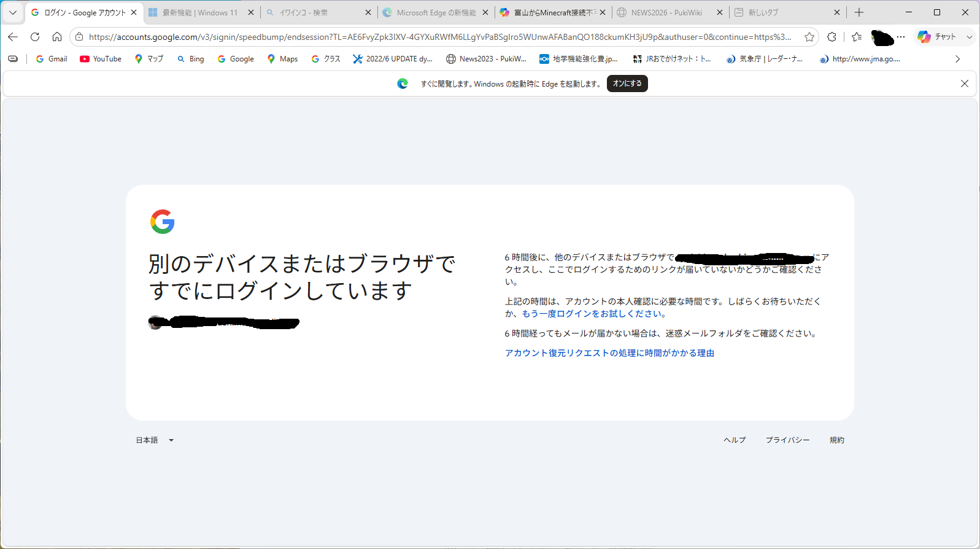Open the ヘルプ footer link
Image resolution: width=980 pixels, height=549 pixels.
coord(735,440)
